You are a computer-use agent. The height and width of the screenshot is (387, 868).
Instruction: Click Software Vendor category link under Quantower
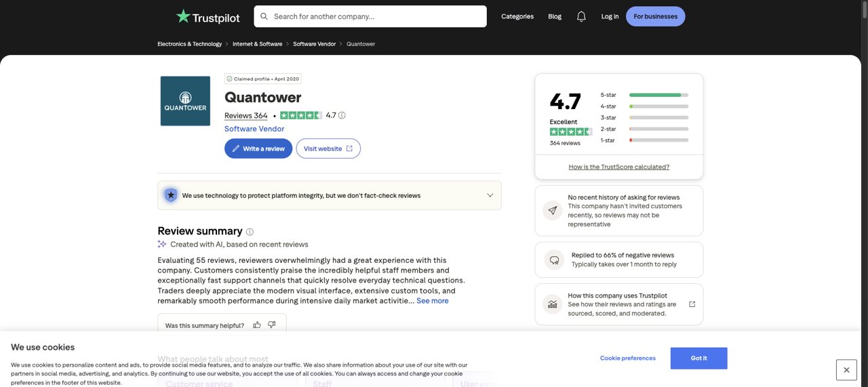[x=254, y=129]
